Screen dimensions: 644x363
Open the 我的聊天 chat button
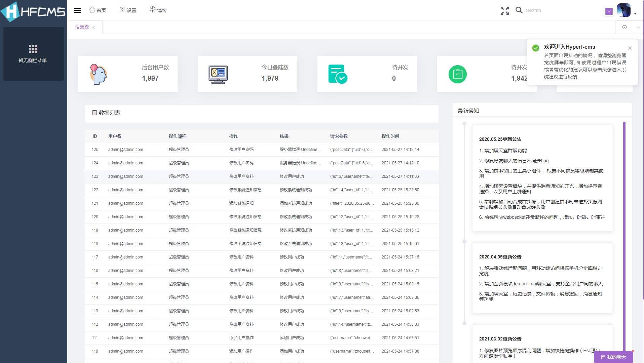pyautogui.click(x=613, y=357)
